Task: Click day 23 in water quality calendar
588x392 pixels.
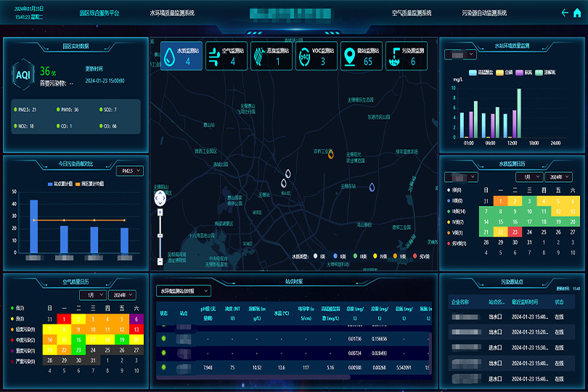Action: (x=516, y=232)
